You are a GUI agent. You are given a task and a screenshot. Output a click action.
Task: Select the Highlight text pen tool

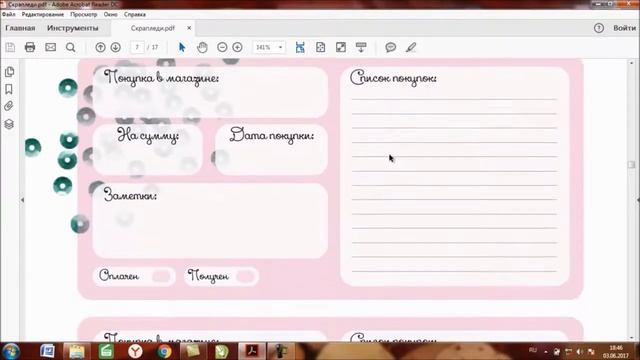411,47
